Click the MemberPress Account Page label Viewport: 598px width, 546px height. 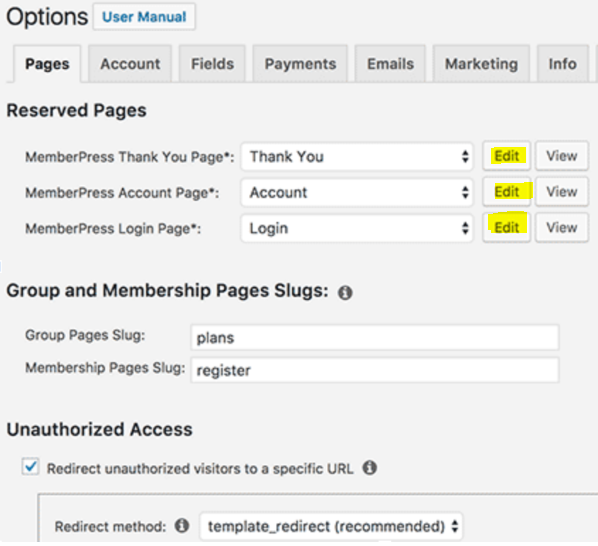122,193
